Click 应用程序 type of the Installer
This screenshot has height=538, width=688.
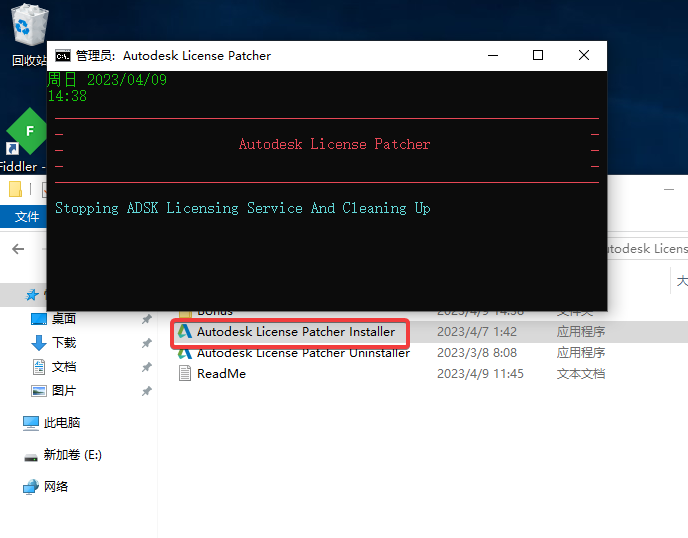[581, 332]
